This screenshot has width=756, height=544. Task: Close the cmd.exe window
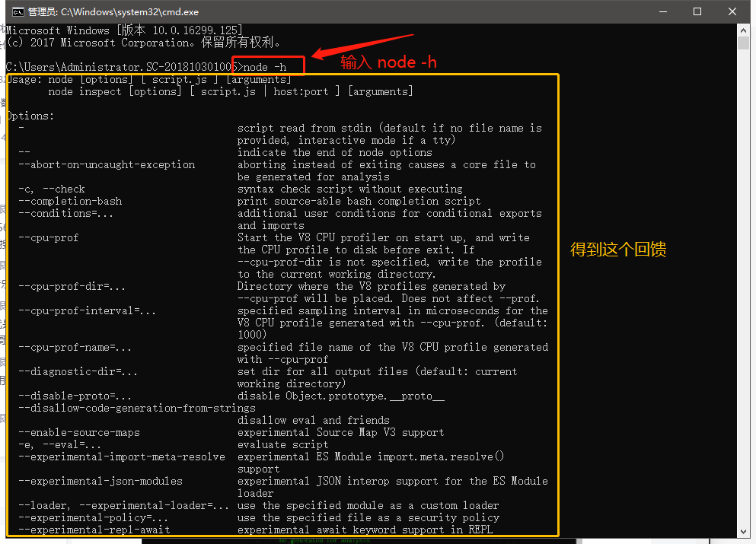coord(732,11)
